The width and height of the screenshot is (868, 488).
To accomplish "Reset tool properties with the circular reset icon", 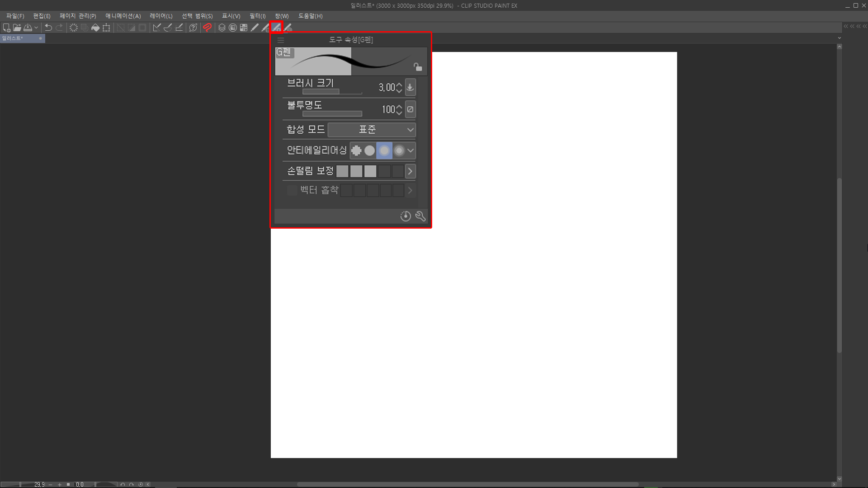I will tap(406, 216).
